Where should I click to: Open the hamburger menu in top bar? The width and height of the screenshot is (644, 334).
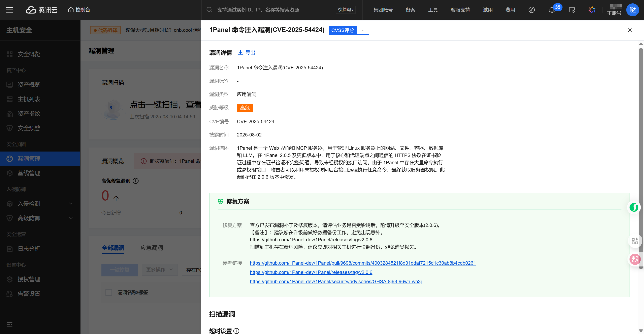[x=9, y=10]
